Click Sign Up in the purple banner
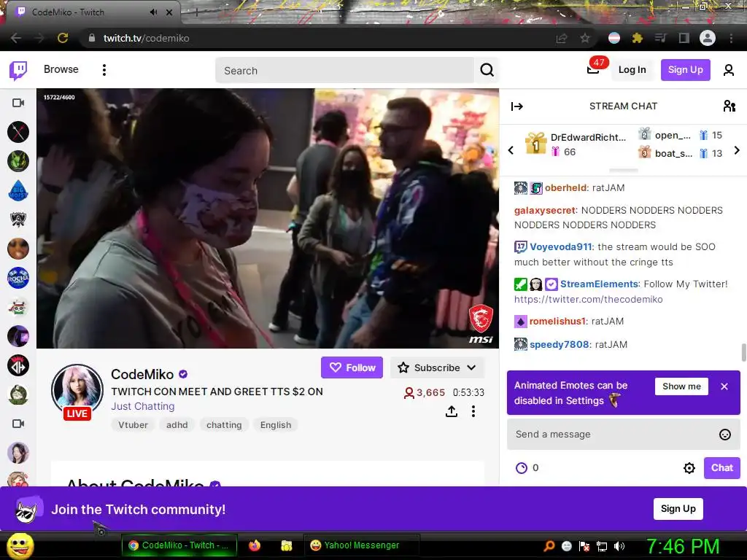The height and width of the screenshot is (560, 747). pos(678,508)
